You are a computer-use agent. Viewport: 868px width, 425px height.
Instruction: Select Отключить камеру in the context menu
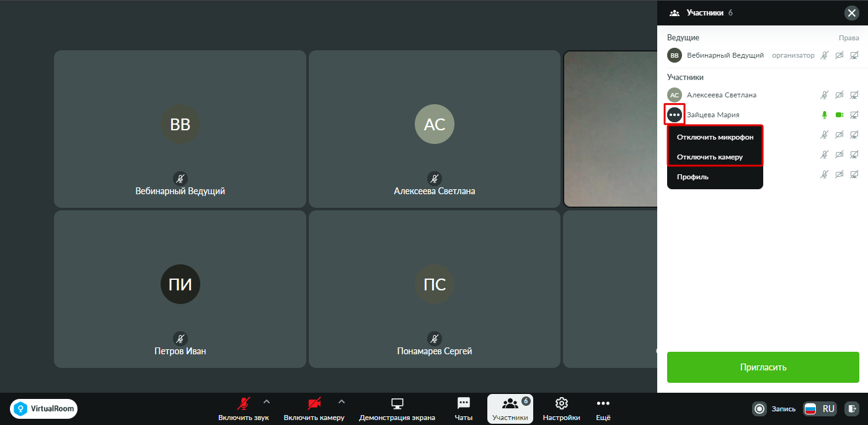click(715, 157)
